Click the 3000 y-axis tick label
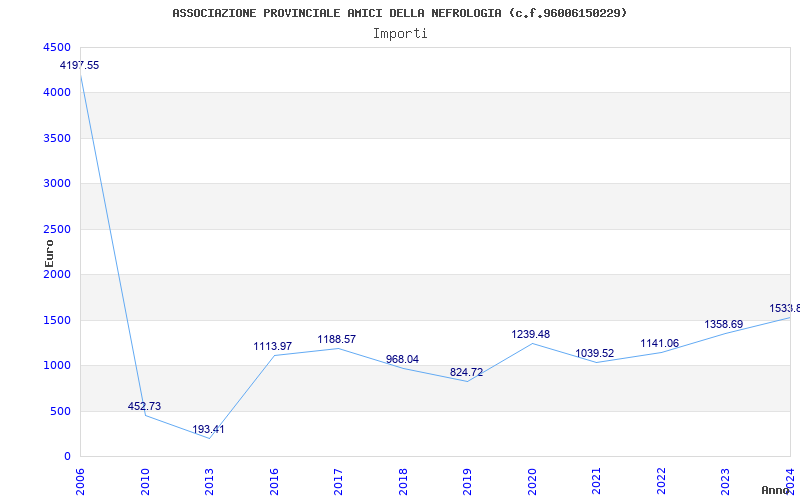This screenshot has width=800, height=500. [56, 184]
